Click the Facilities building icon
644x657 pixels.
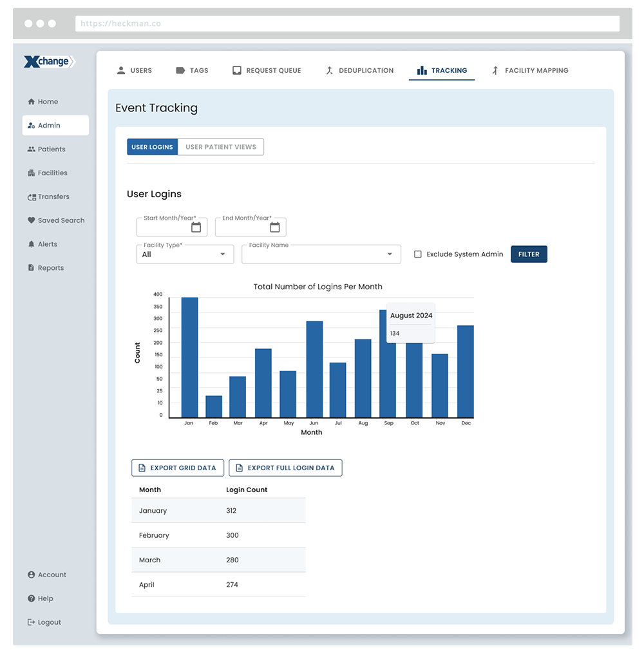pos(31,173)
